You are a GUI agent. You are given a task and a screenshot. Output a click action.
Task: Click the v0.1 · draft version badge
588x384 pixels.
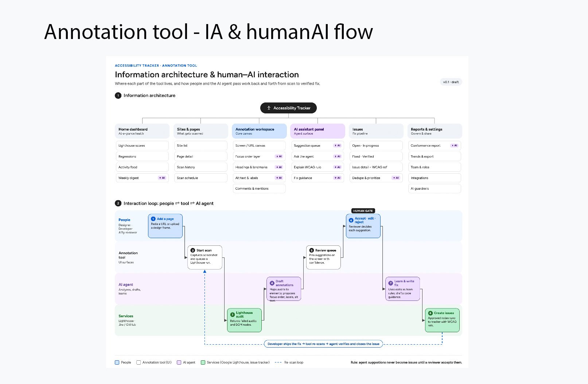coord(451,82)
